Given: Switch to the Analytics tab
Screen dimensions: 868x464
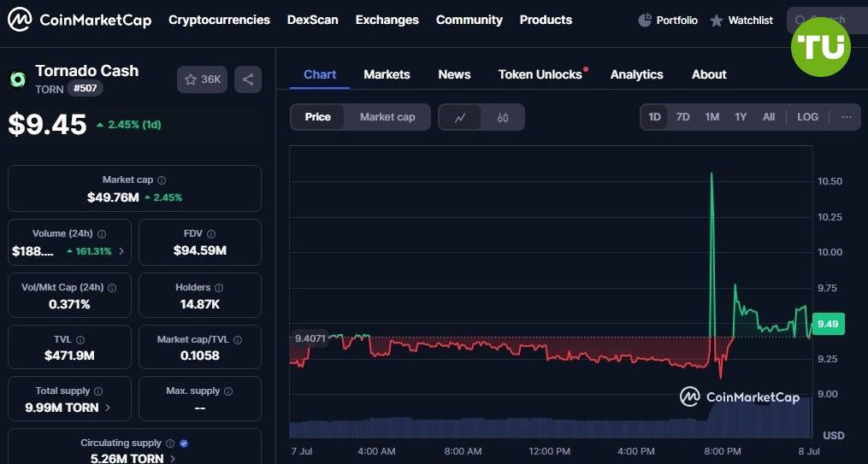Looking at the screenshot, I should pyautogui.click(x=636, y=74).
